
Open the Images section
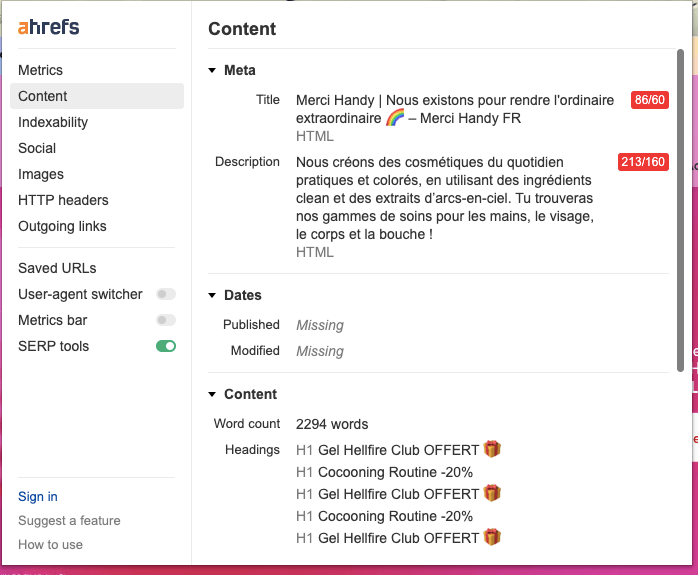[41, 174]
